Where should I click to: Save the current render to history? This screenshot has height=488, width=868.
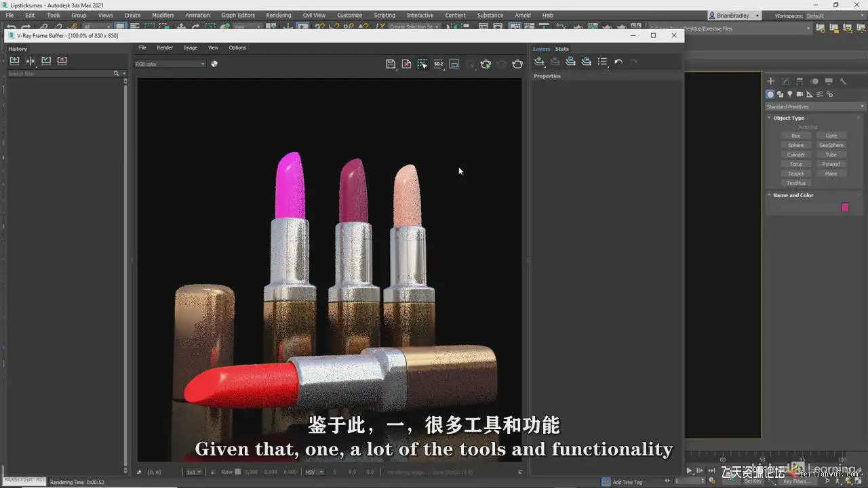14,60
